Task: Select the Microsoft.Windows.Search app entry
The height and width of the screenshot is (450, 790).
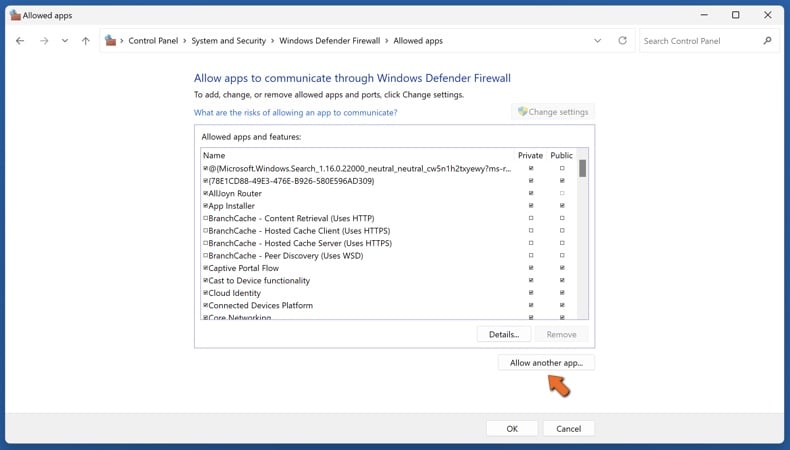Action: click(x=388, y=168)
